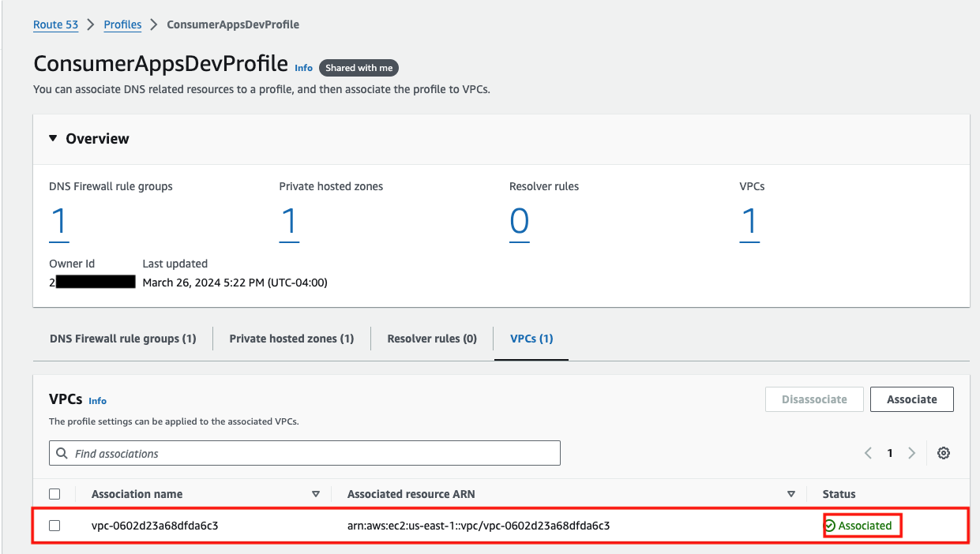
Task: Open Route 53 breadcrumb link
Action: [55, 24]
